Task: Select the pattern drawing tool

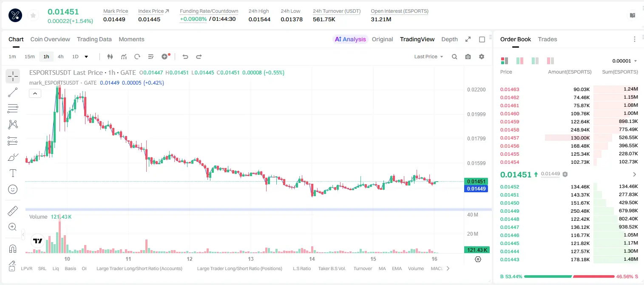Action: 13,124
